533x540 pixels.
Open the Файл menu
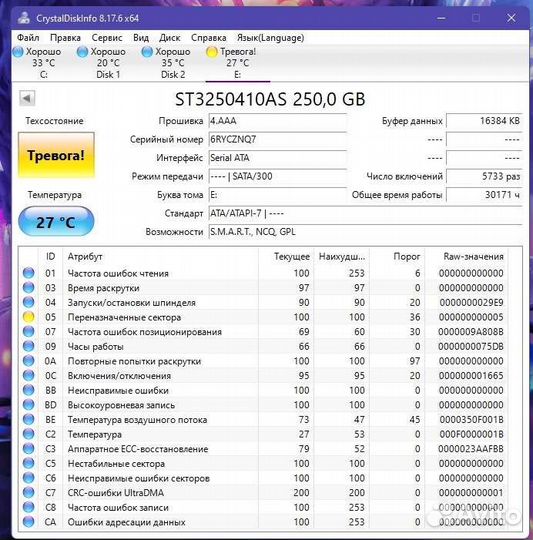(x=28, y=38)
